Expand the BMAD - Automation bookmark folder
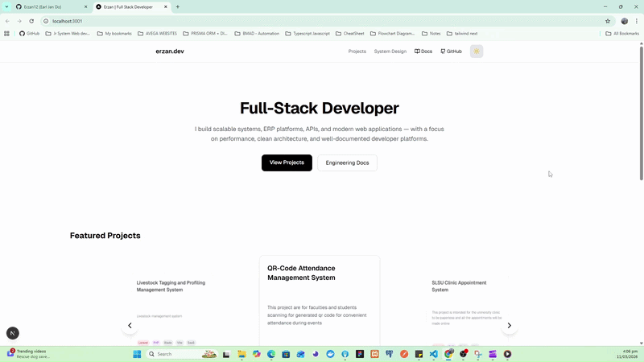 257,34
